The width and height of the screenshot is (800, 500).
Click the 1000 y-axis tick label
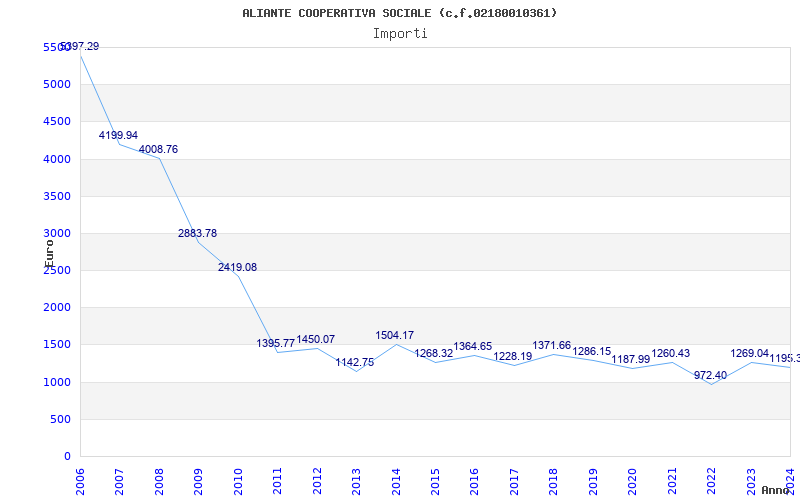click(57, 382)
